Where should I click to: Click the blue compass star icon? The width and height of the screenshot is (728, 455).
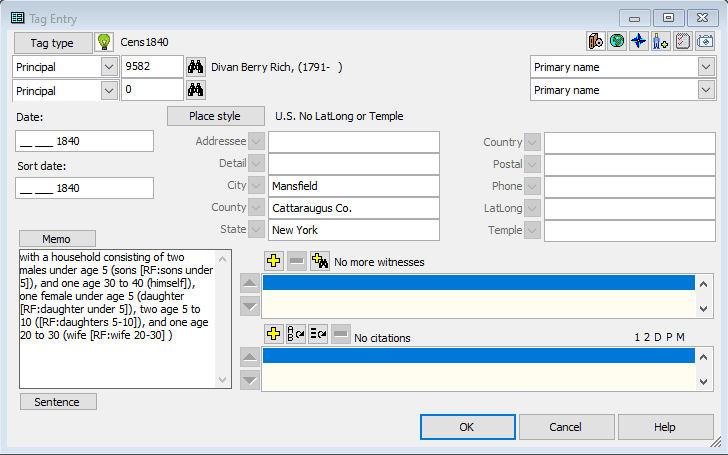[x=639, y=41]
